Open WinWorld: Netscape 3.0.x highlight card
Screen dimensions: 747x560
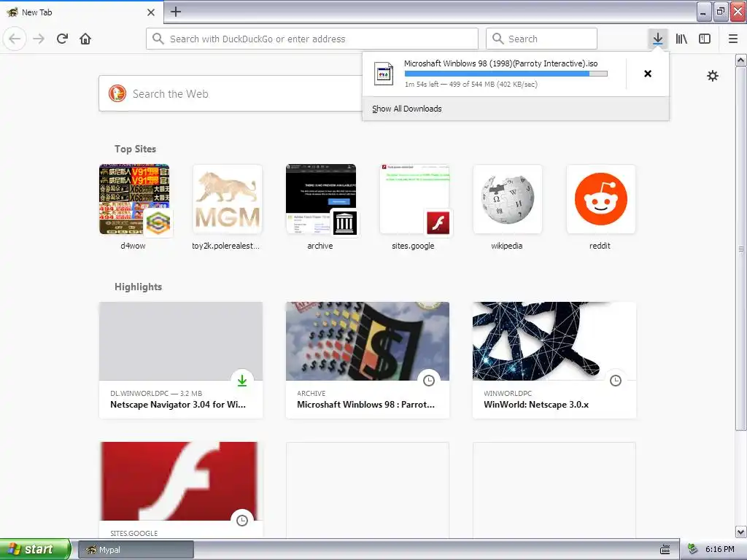click(554, 360)
